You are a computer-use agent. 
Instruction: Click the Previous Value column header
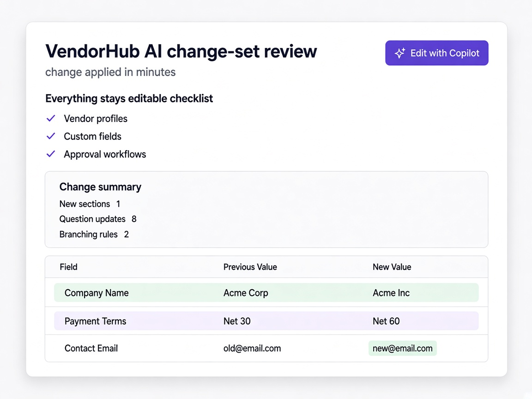point(250,267)
